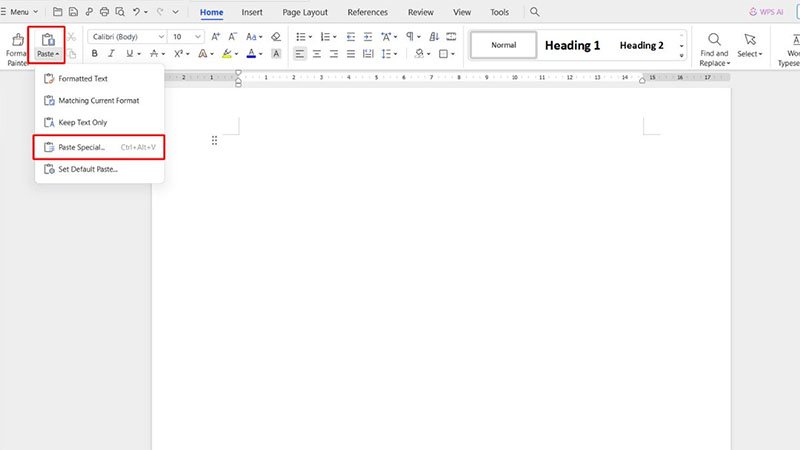Screen dimensions: 800x450
Task: Switch to the Review tab
Action: click(420, 12)
